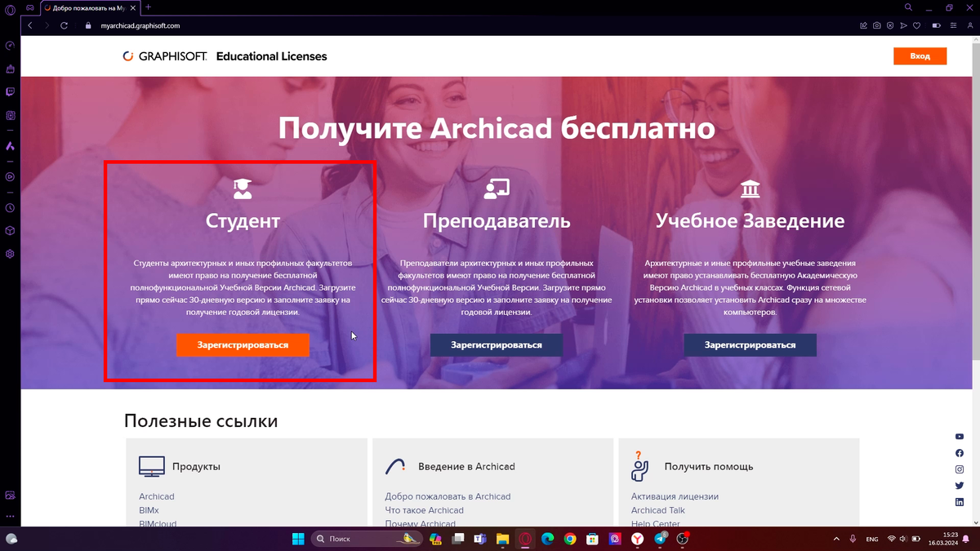Open the sidebar settings gear icon
The image size is (980, 551).
(10, 254)
